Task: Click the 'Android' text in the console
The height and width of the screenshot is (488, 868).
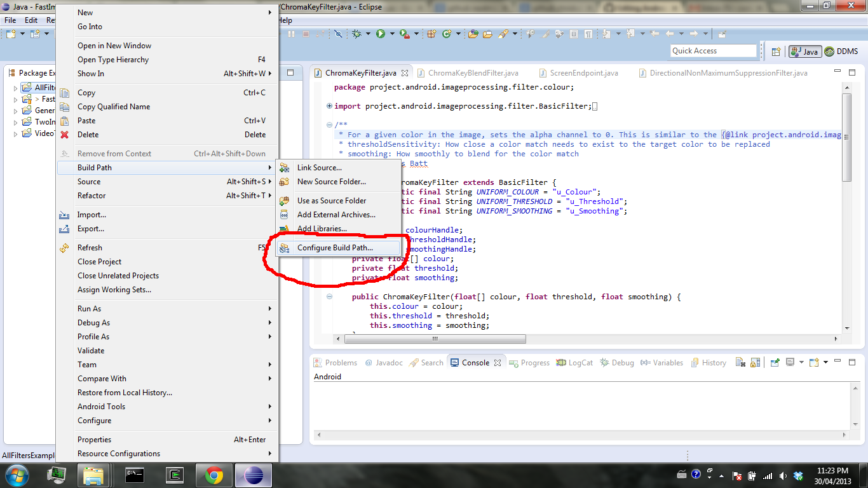Action: 327,377
